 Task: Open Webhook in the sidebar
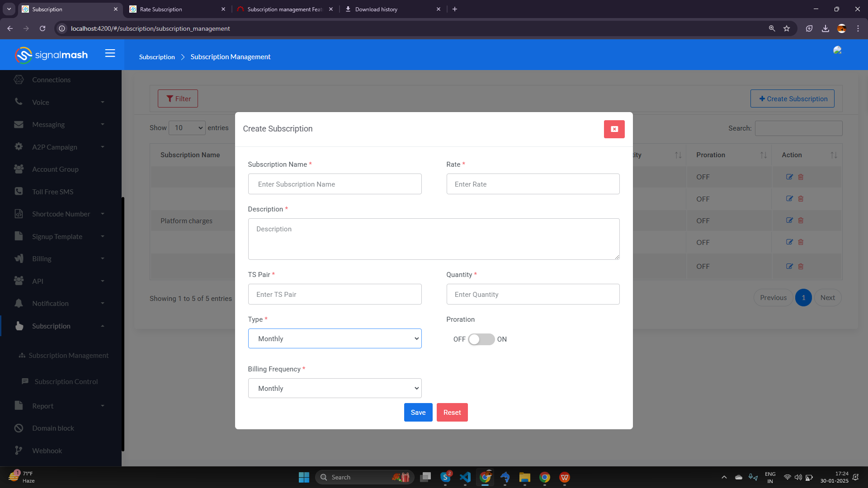[x=47, y=450]
